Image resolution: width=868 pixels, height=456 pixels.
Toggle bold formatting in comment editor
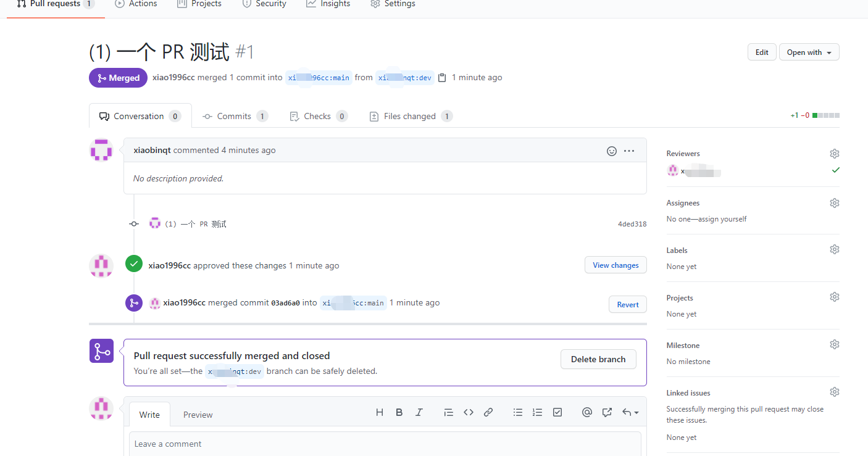coord(399,412)
